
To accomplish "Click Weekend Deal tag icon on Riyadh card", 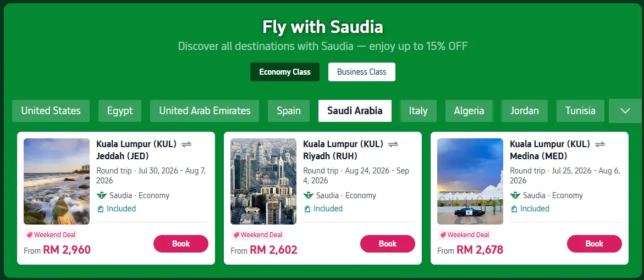I will click(x=236, y=236).
